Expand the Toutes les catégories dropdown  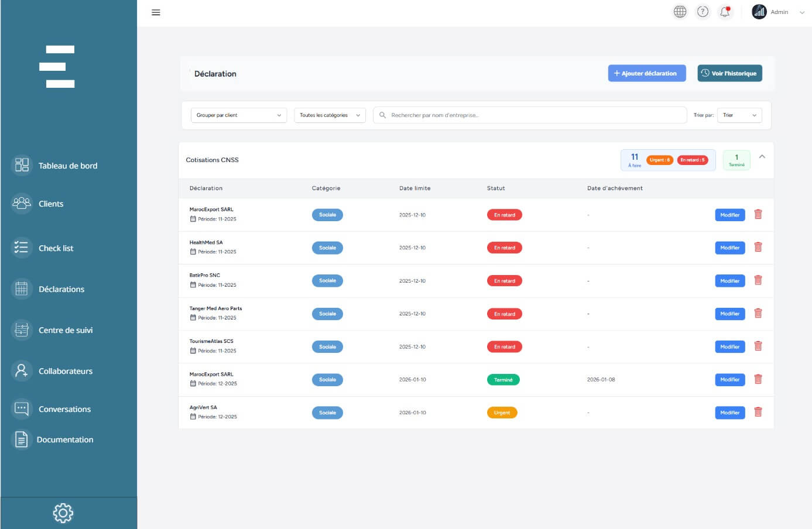click(330, 115)
